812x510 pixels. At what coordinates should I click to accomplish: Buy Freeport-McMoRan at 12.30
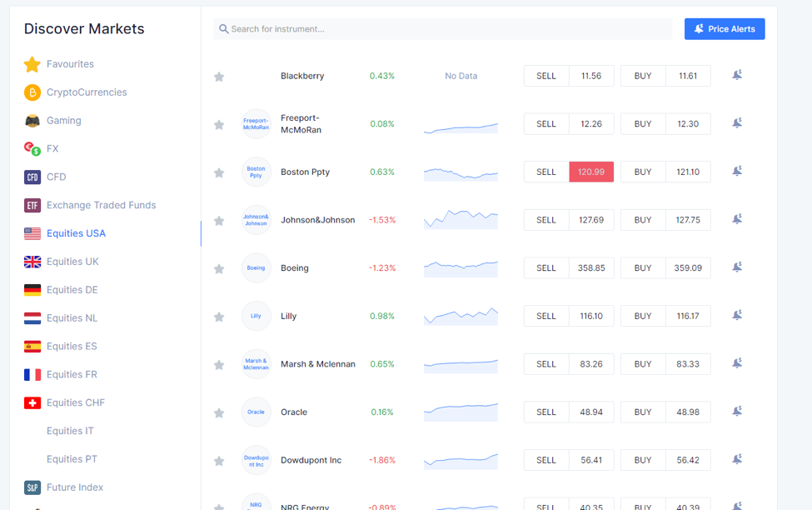click(x=665, y=124)
